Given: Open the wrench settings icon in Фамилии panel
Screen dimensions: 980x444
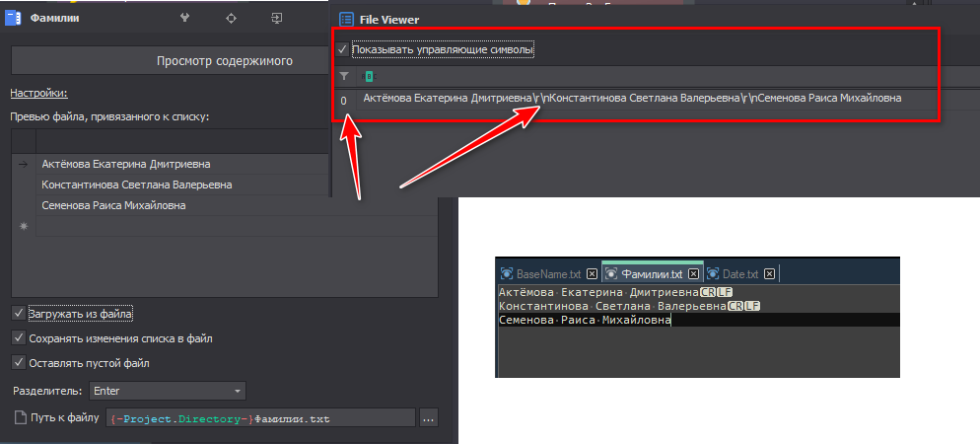Looking at the screenshot, I should pos(185,18).
